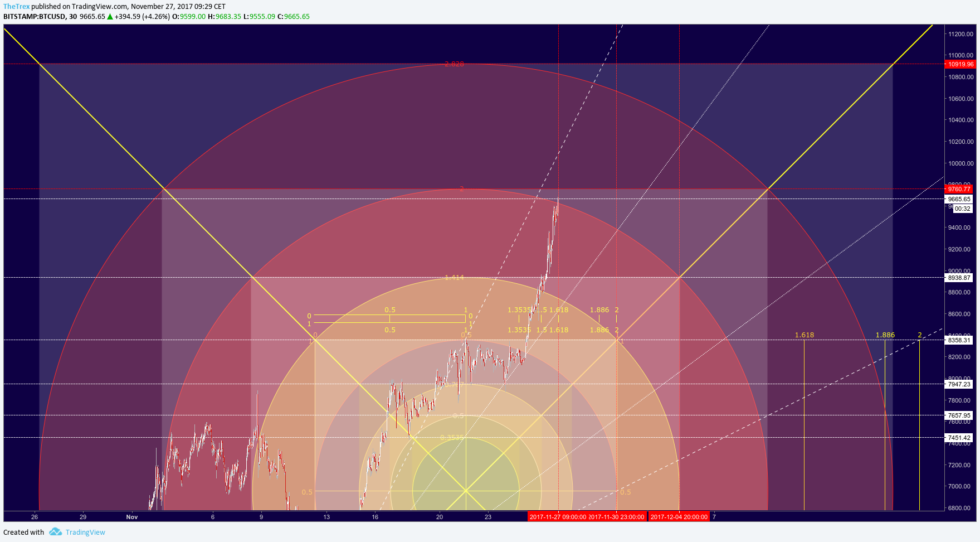Click the date 13 on time axis
Image resolution: width=980 pixels, height=542 pixels.
click(x=326, y=517)
